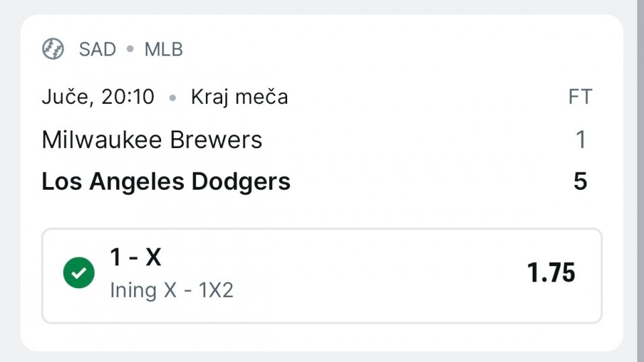Screen dimensions: 644x362
Task: Click the gray area below the card
Action: pos(322,357)
